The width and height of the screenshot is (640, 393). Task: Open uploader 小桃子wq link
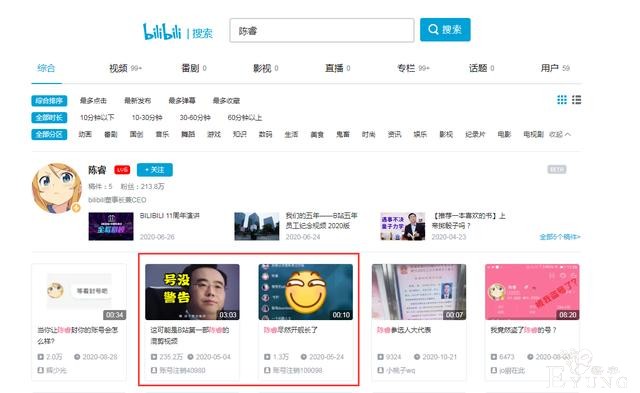click(x=401, y=370)
